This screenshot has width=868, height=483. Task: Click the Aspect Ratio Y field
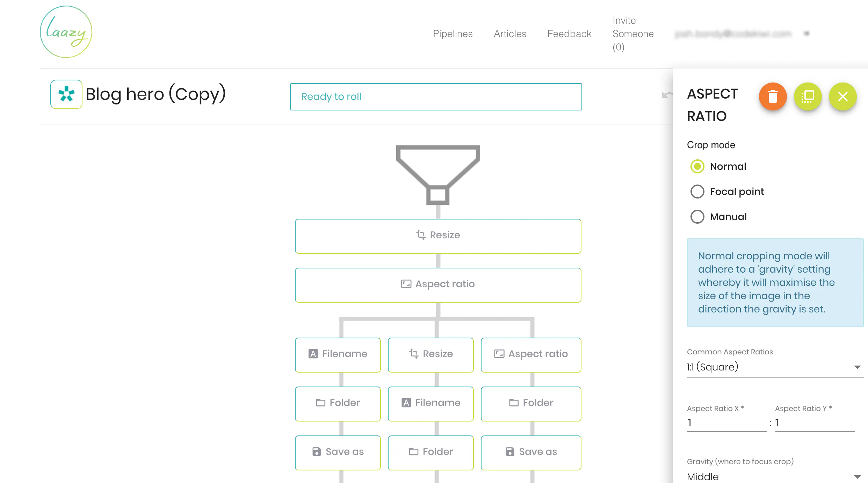pos(815,423)
